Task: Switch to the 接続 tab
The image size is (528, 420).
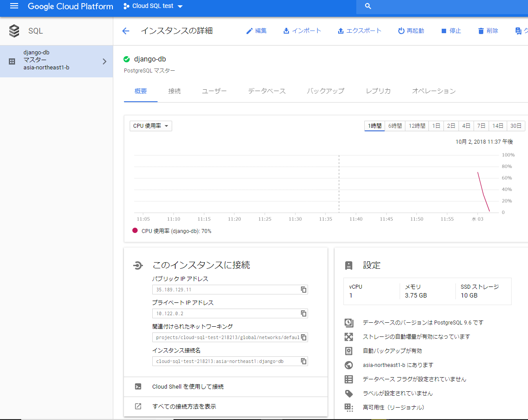Action: point(174,91)
